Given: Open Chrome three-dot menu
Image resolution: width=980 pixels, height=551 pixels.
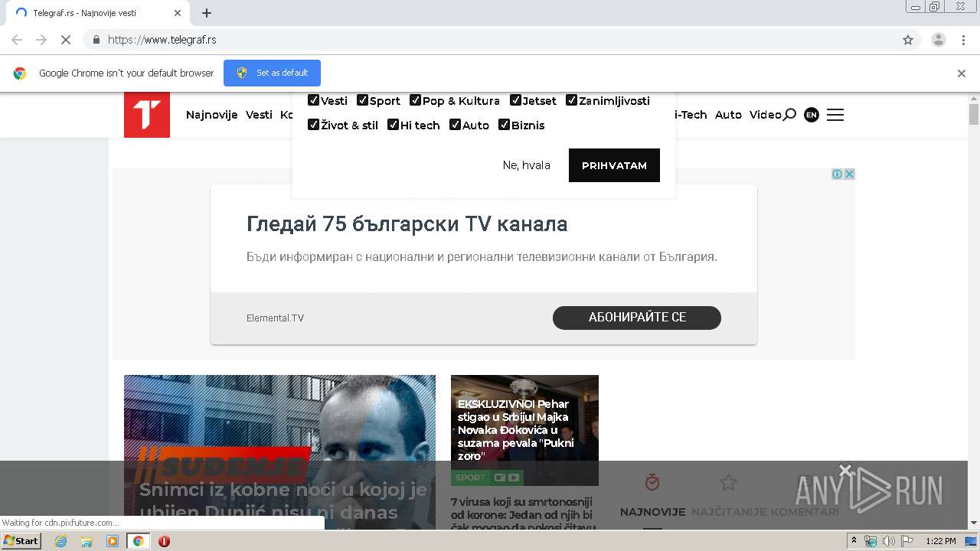Looking at the screenshot, I should (964, 40).
